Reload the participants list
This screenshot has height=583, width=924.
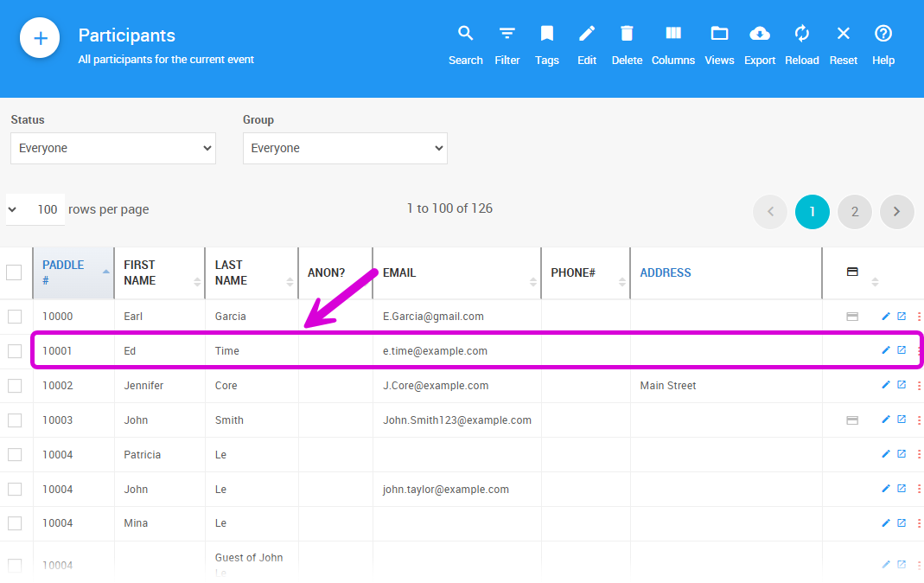(801, 35)
